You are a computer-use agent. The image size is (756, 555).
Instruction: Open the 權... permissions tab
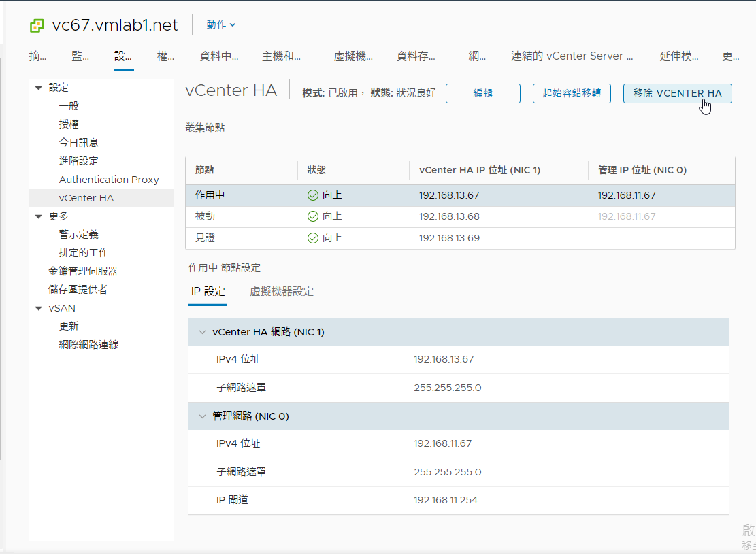click(x=165, y=56)
